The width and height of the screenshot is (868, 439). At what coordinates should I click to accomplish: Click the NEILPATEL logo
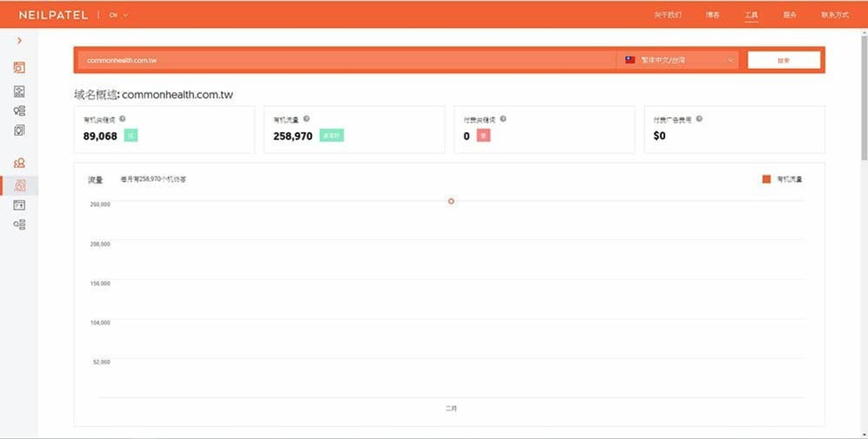pyautogui.click(x=54, y=15)
